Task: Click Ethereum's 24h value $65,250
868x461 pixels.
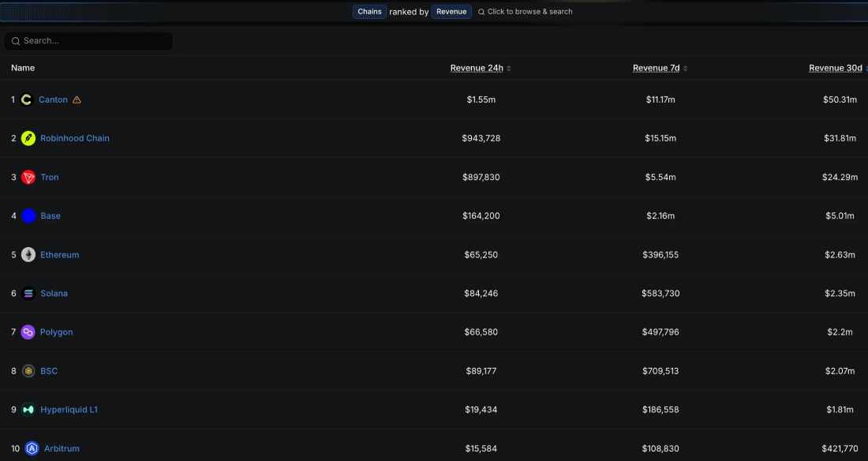Action: point(481,255)
